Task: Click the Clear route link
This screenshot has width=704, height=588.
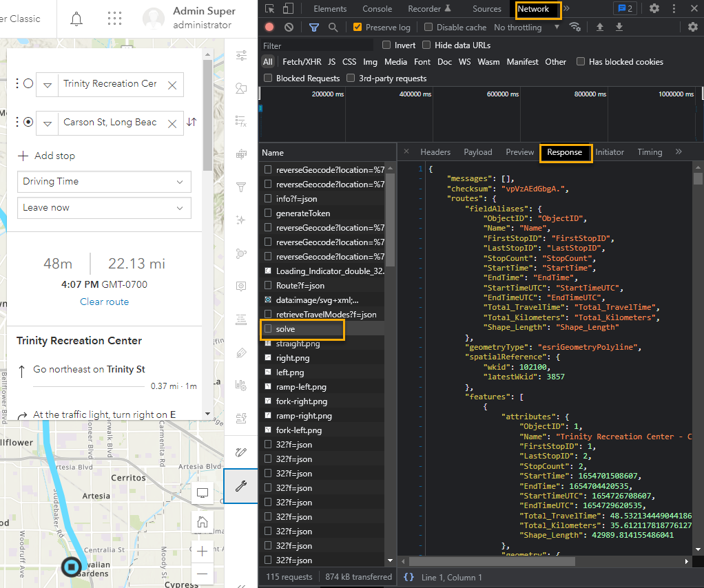Action: coord(104,302)
